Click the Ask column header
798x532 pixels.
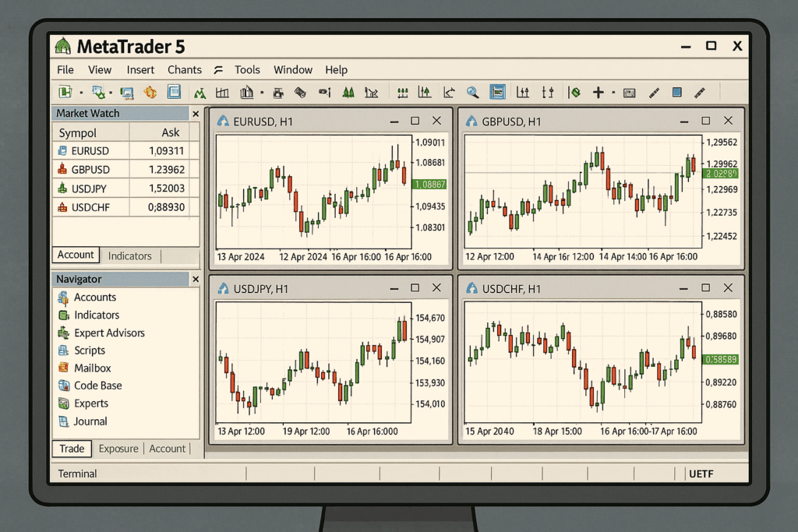tap(171, 132)
